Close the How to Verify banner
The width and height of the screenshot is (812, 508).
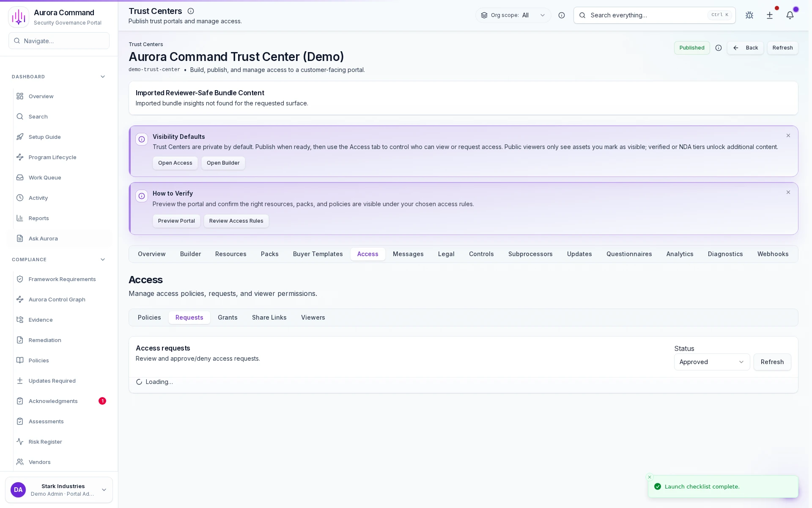click(788, 193)
